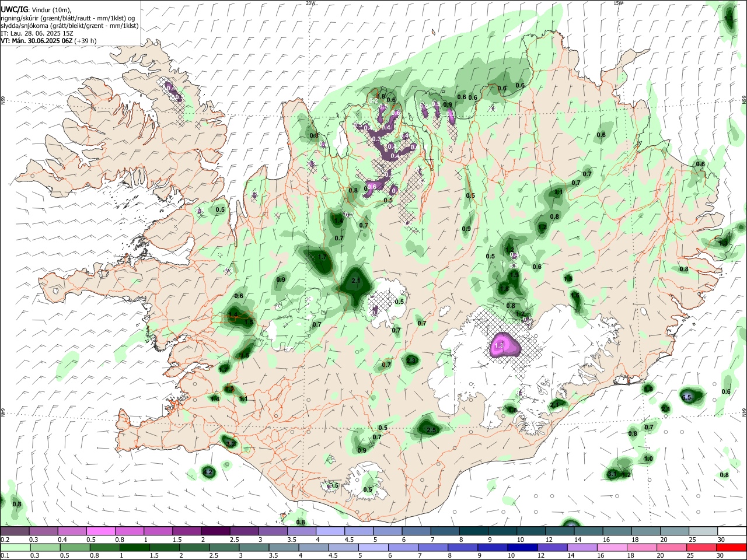Click the 0.1 label in the lower legend
747x560 pixels.
(x=5, y=555)
